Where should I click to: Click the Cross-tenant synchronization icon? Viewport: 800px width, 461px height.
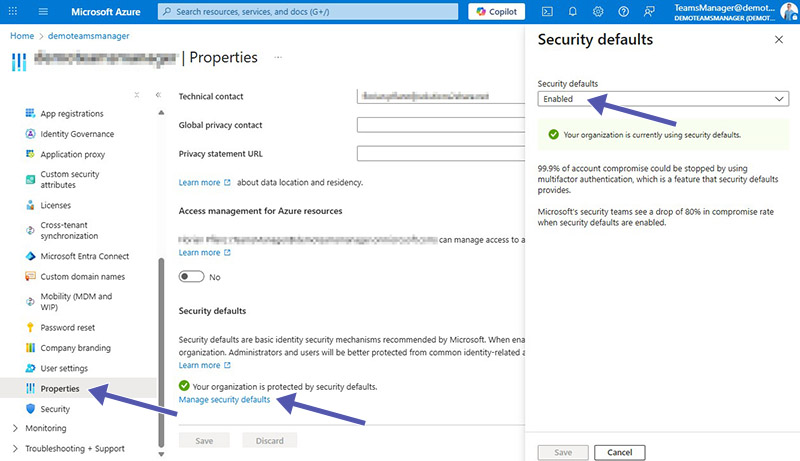pos(30,230)
